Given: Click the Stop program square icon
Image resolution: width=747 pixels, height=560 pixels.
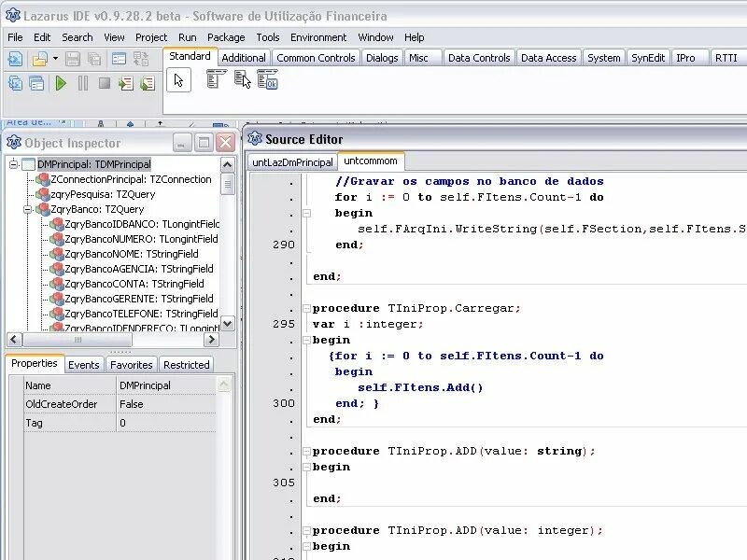Looking at the screenshot, I should click(105, 83).
